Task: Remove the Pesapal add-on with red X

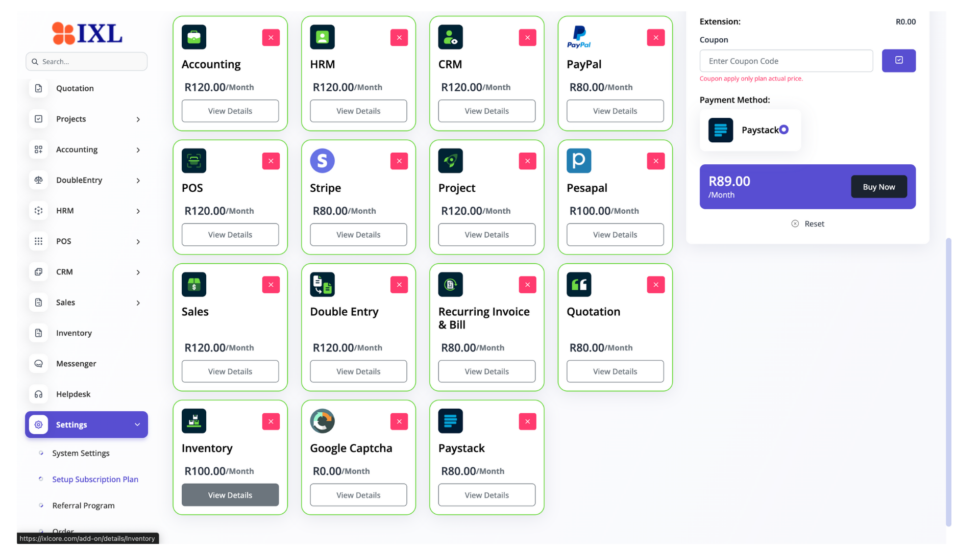Action: (656, 161)
